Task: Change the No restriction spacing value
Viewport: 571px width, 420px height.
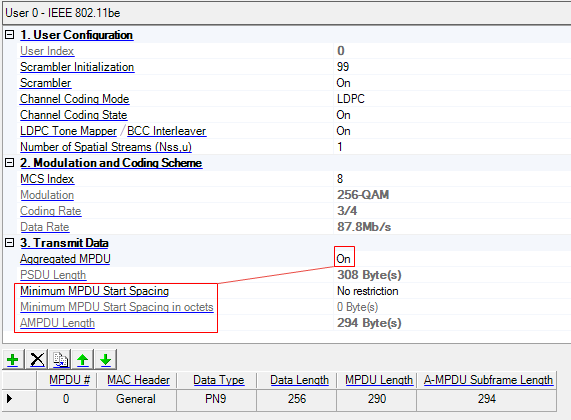Action: pos(368,291)
